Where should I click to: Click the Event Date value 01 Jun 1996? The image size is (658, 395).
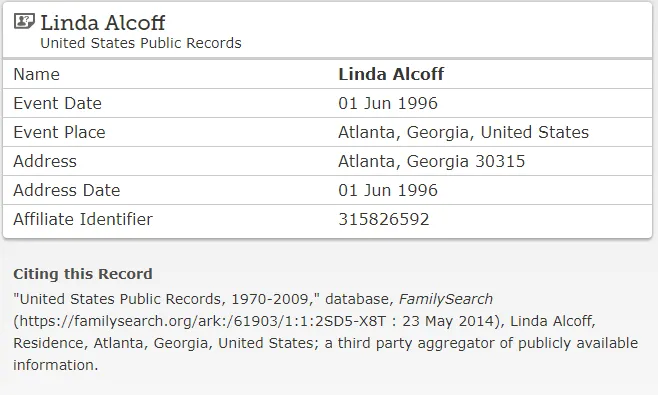coord(388,103)
